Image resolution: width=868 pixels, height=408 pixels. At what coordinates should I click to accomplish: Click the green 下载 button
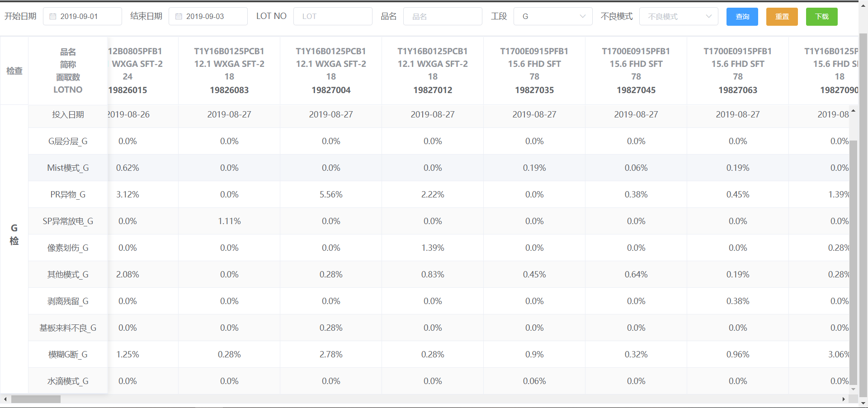(821, 17)
